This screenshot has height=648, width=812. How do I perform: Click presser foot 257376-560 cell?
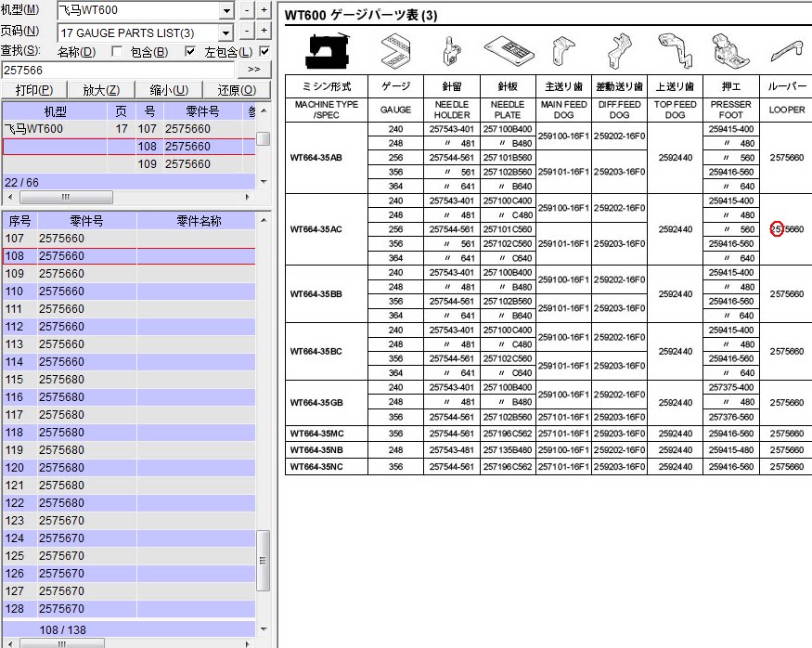[x=730, y=417]
